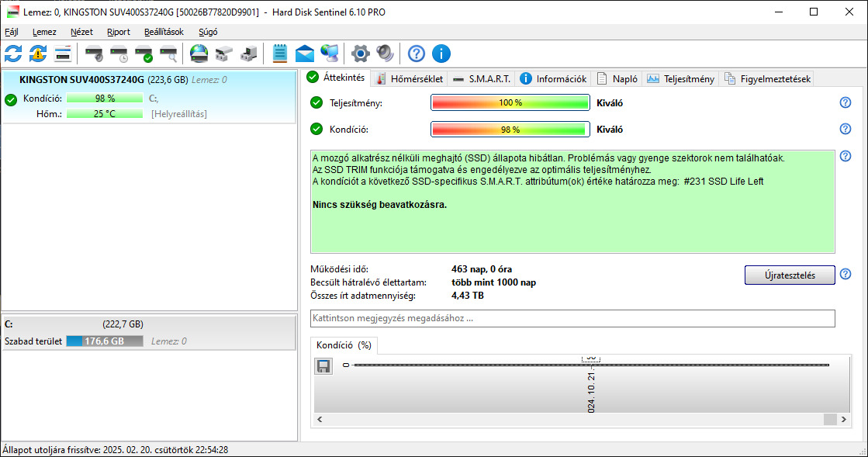868x457 pixels.
Task: Click the monitor with globe icon
Action: pyautogui.click(x=330, y=54)
